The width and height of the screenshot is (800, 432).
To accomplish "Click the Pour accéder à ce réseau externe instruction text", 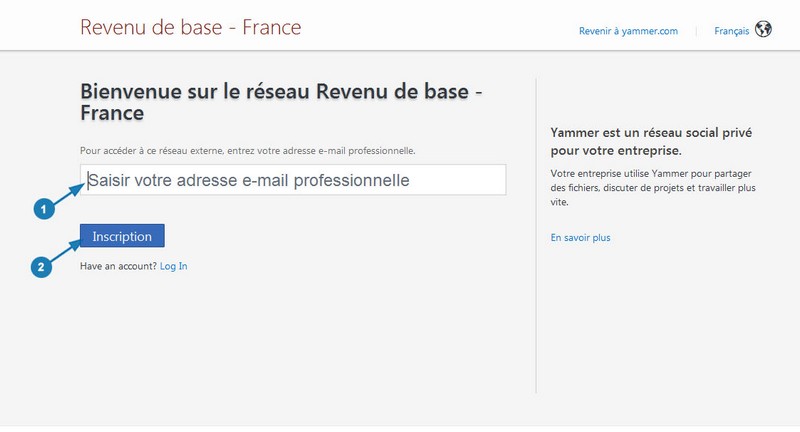I will 247,151.
